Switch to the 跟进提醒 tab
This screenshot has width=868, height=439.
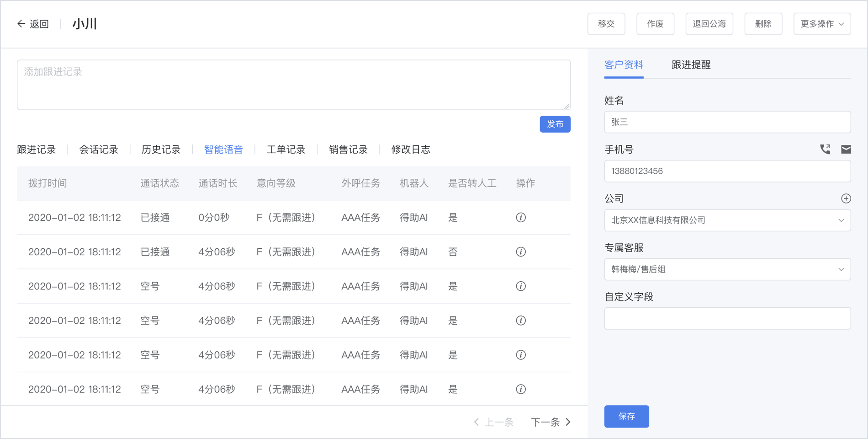click(x=691, y=65)
